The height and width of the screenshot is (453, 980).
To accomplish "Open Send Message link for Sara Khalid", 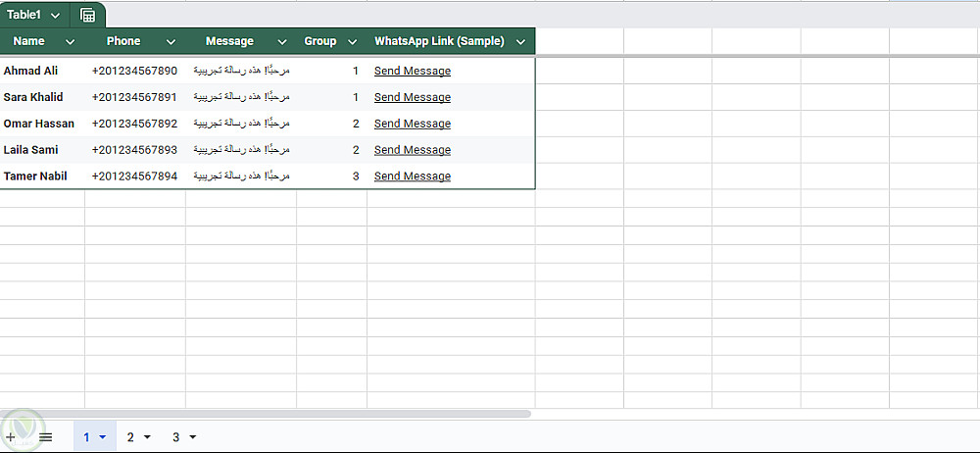I will pyautogui.click(x=413, y=97).
